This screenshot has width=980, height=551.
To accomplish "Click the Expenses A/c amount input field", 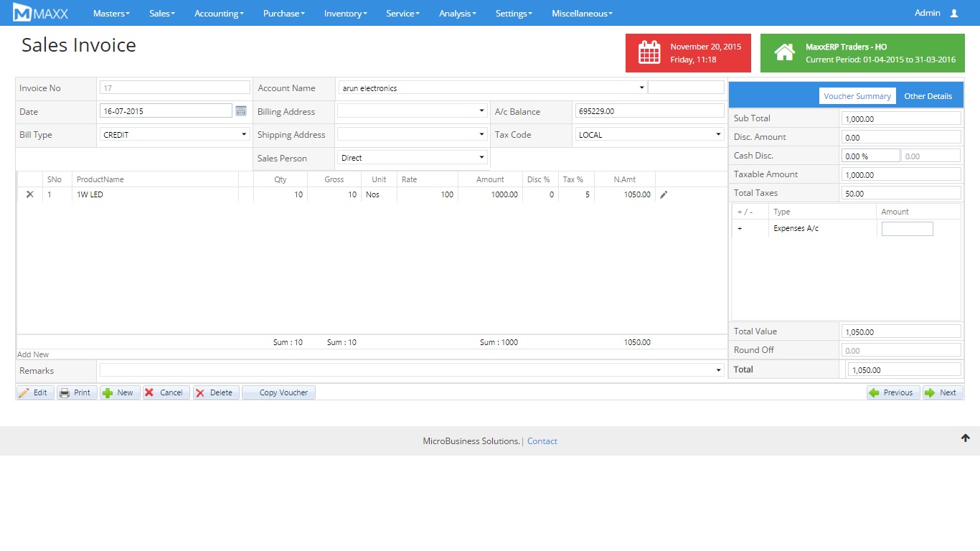I will point(907,229).
